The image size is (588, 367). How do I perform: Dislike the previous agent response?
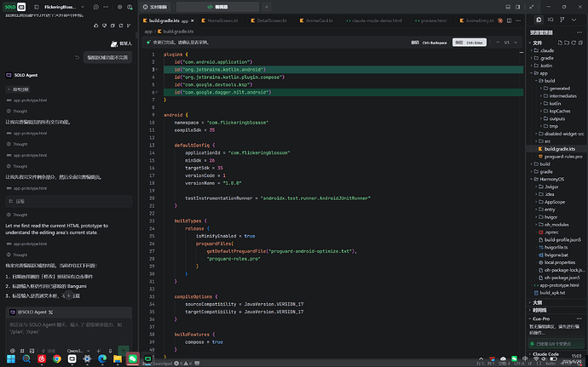104,26
